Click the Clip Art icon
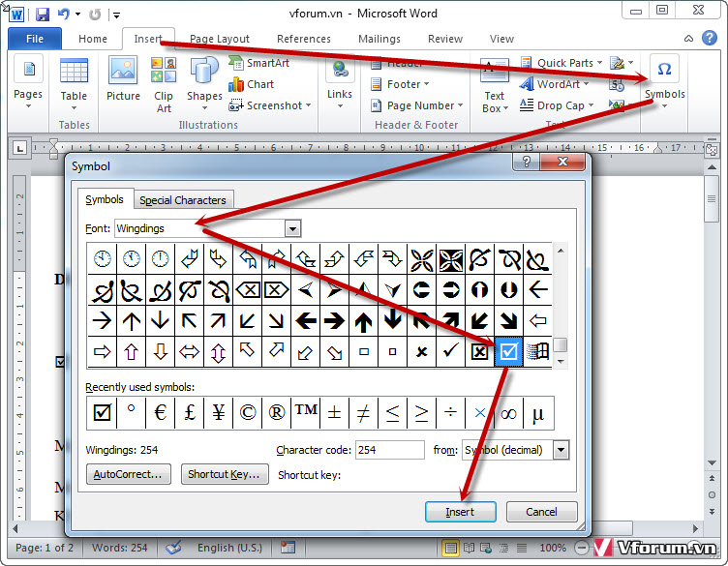 (164, 84)
